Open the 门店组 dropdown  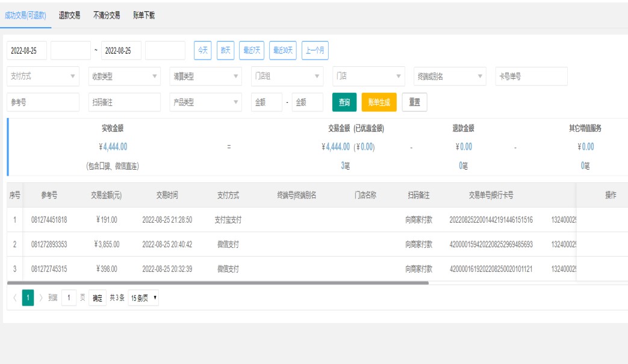287,76
